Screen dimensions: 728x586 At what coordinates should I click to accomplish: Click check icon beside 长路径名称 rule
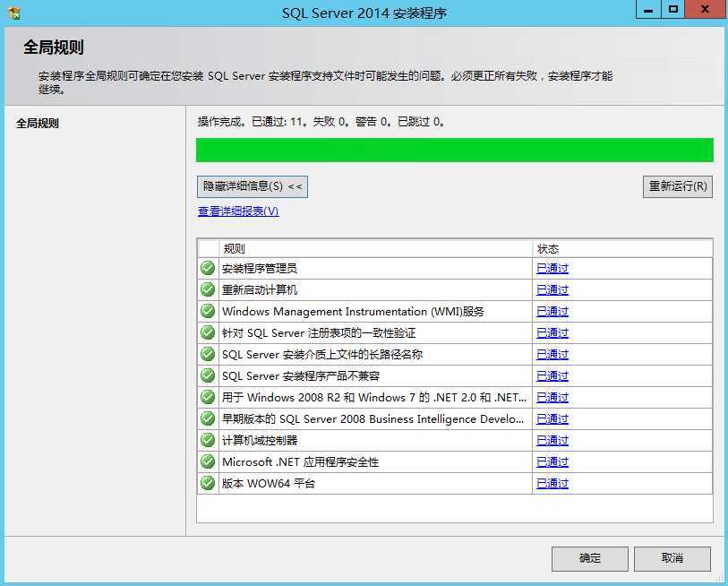208,354
